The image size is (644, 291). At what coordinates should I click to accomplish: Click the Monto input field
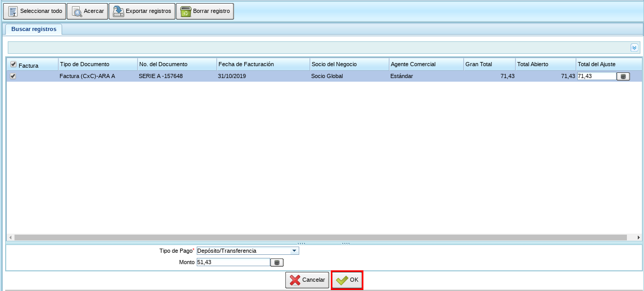point(233,262)
